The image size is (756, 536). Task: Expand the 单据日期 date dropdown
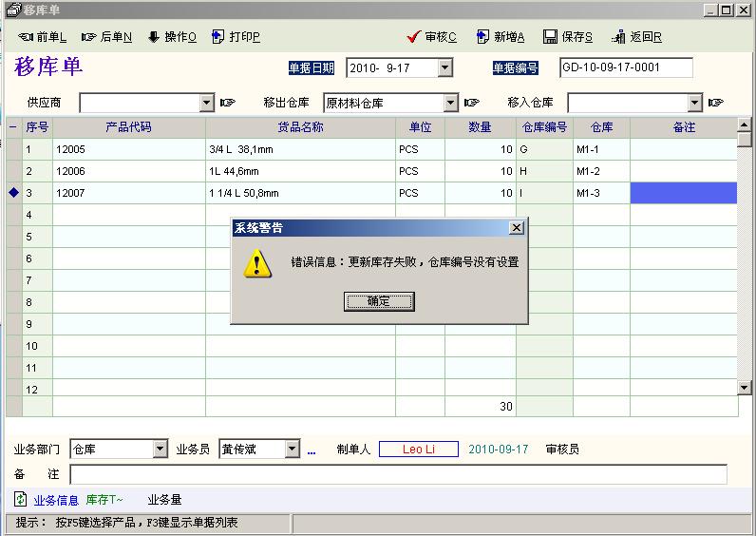point(444,68)
